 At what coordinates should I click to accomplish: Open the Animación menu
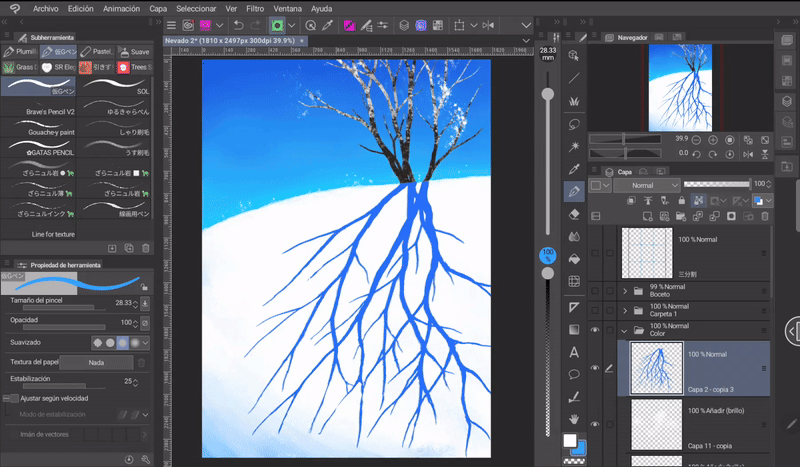tap(121, 7)
